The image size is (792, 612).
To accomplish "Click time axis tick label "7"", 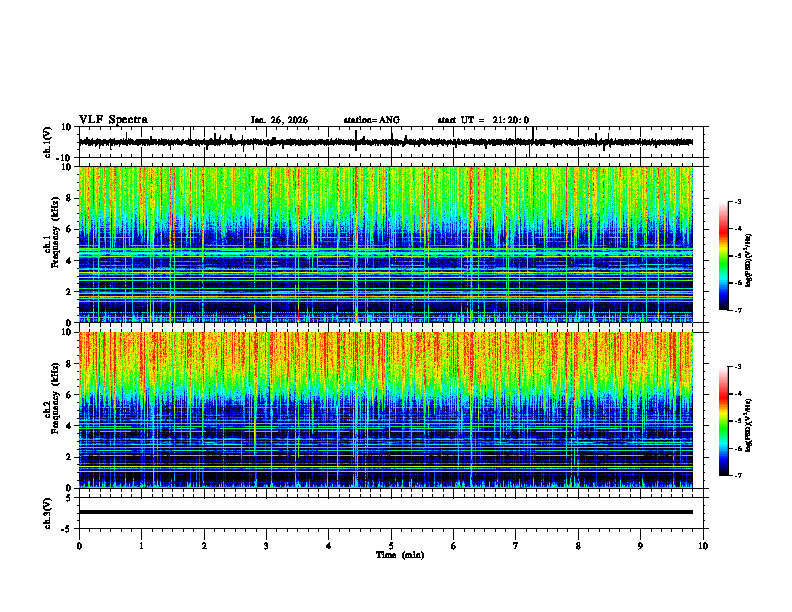I will 516,546.
